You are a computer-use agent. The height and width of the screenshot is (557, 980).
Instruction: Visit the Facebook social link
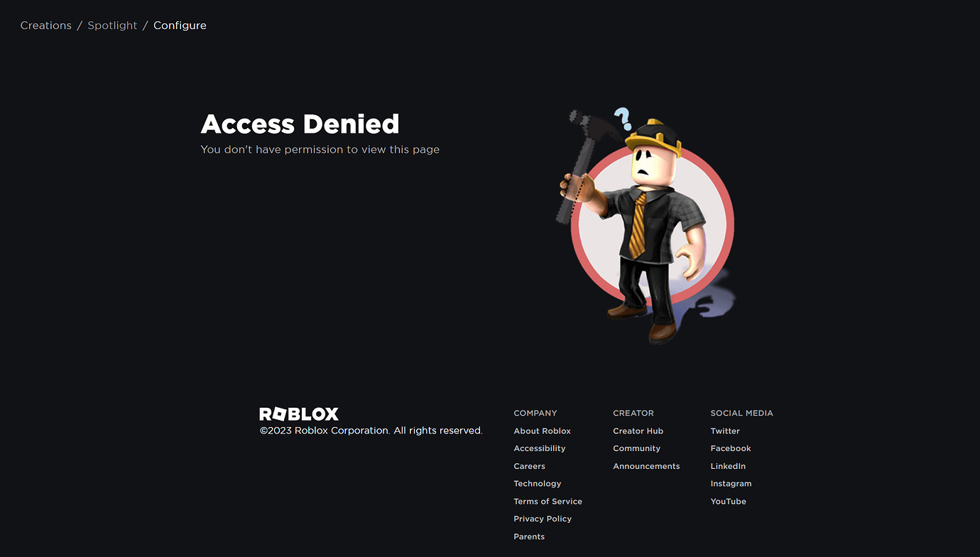pyautogui.click(x=731, y=448)
